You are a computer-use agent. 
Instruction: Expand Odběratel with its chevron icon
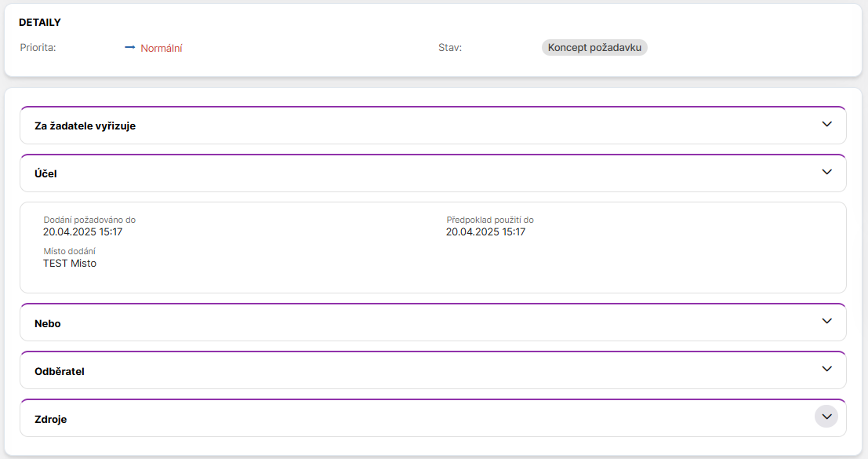[x=826, y=369]
